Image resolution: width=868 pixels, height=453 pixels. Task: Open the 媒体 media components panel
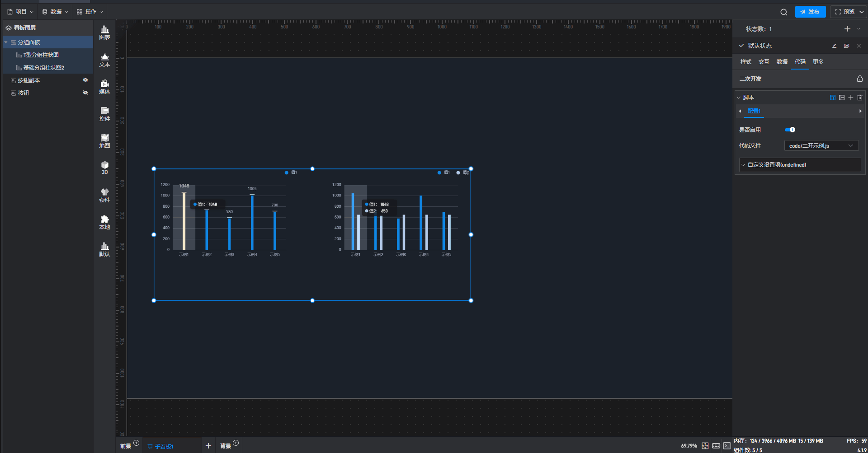coord(104,87)
